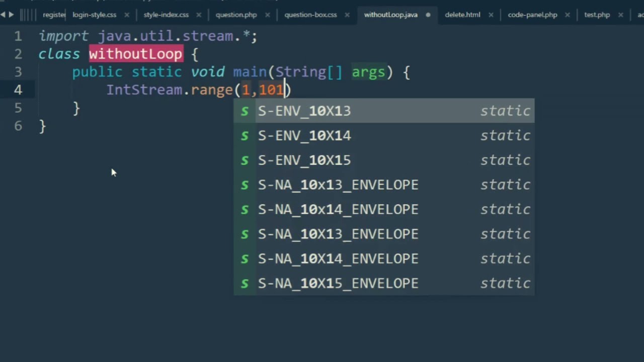The image size is (644, 362).
Task: Click the closing brace on line 5
Action: point(76,108)
